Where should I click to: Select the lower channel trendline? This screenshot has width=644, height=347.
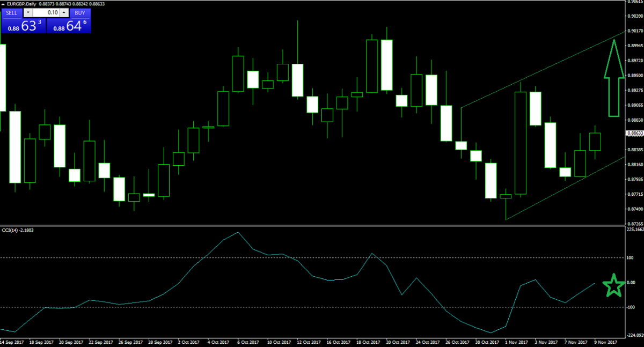pos(563,189)
